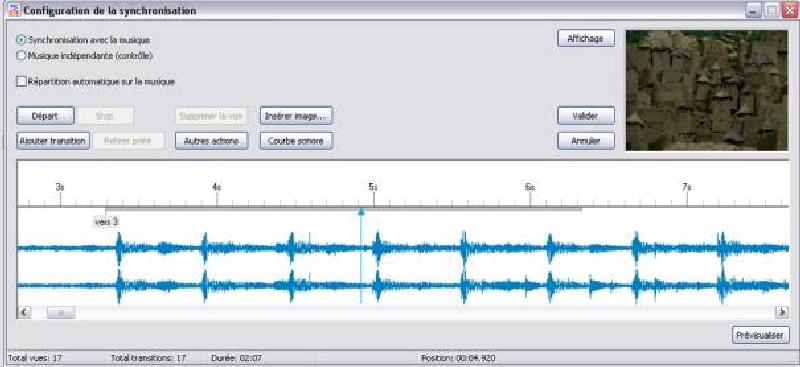The width and height of the screenshot is (800, 367).
Task: Click Ajouter transition button
Action: click(53, 141)
